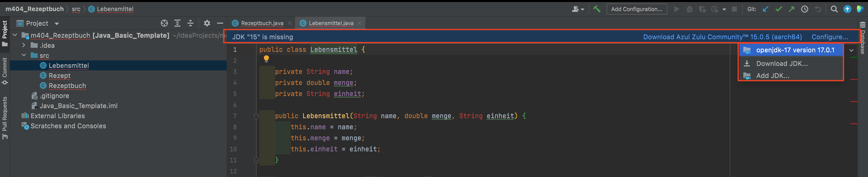
Task: Choose Download JDK... option
Action: [x=781, y=64]
